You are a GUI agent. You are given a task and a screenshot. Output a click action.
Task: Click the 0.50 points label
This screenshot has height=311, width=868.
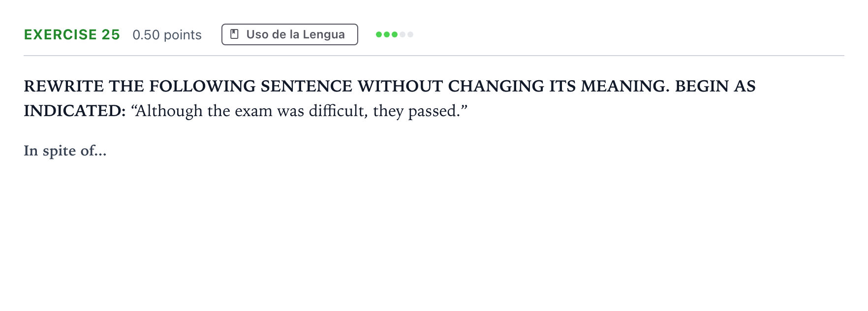(167, 35)
